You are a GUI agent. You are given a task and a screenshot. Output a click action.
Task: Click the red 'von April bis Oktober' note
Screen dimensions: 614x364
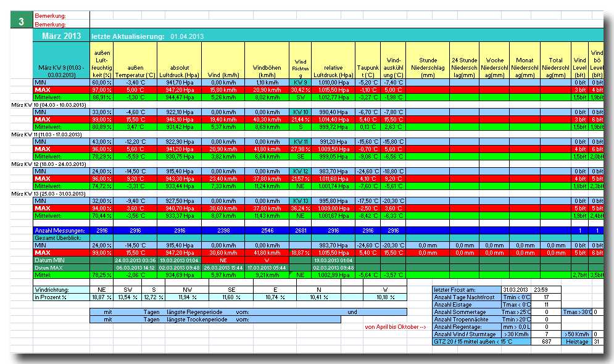click(395, 327)
